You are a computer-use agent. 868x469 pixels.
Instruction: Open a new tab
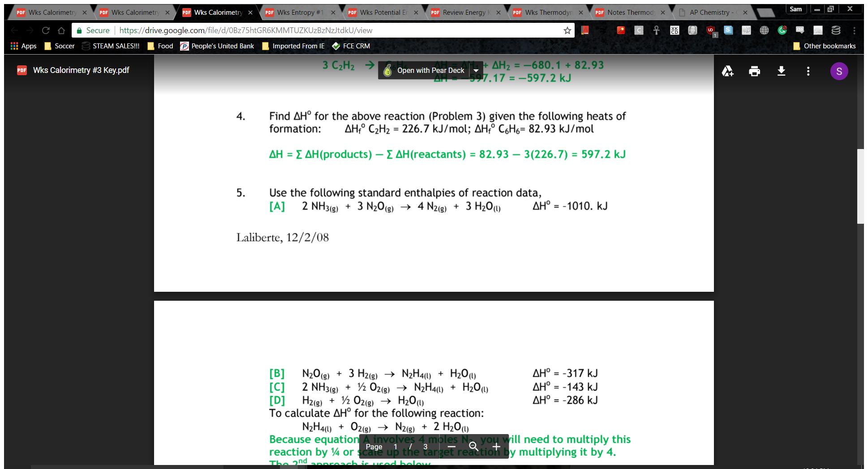765,13
